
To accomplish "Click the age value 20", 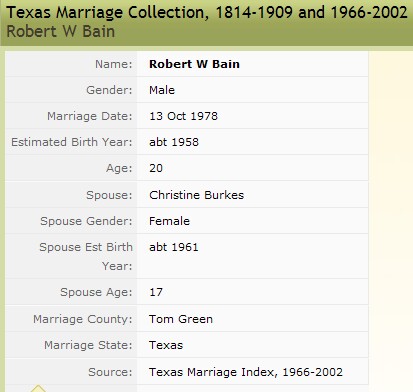I will [x=156, y=168].
